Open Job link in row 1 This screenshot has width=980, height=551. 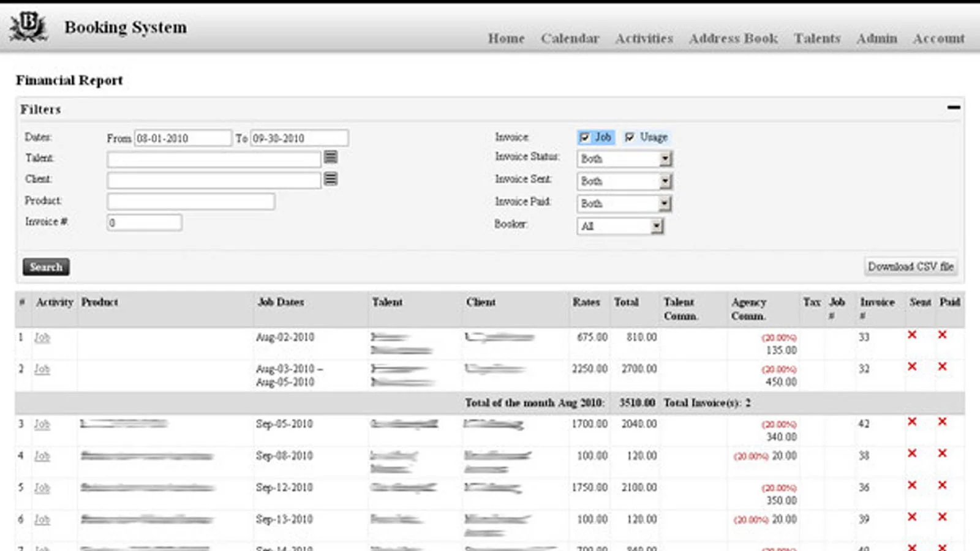(42, 337)
